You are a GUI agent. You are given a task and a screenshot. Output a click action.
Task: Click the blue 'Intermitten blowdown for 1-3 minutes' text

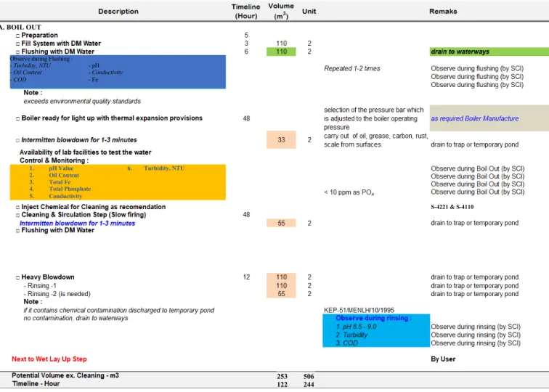pos(78,224)
